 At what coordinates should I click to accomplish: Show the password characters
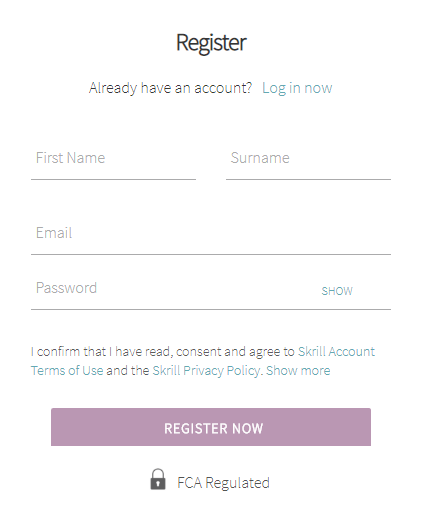tap(337, 291)
